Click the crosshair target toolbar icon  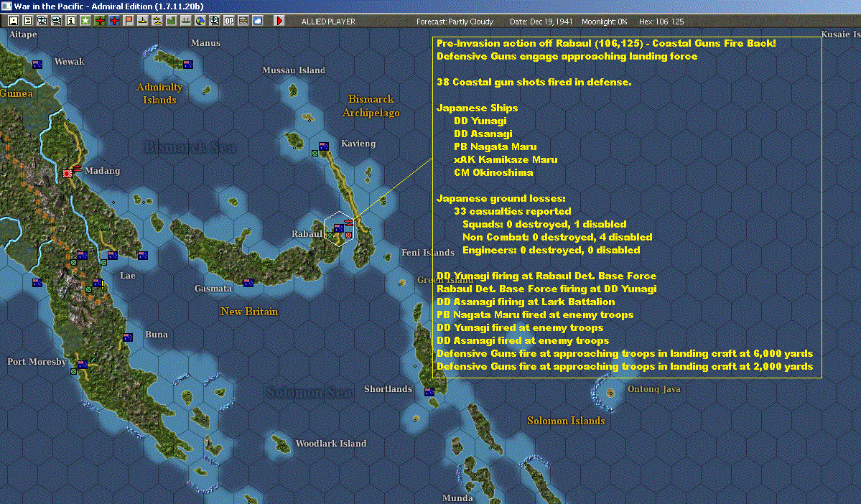coord(214,21)
